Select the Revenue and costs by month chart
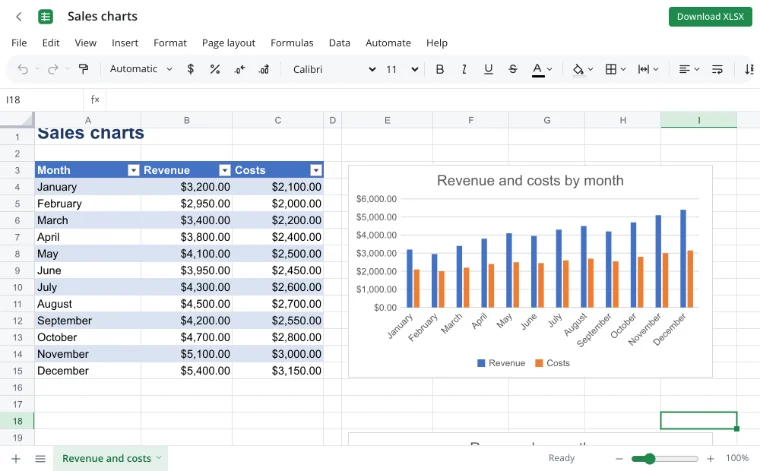Screen dimensions: 760x471 (530, 271)
